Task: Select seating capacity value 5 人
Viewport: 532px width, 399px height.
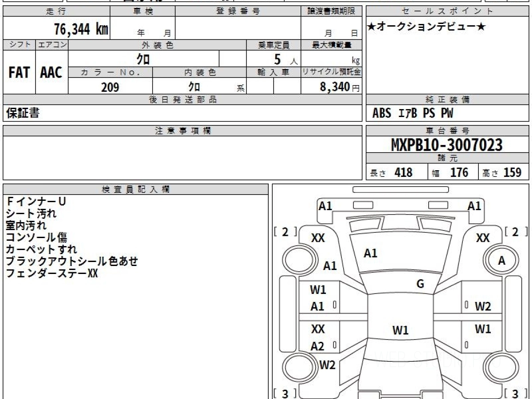Action: (x=286, y=59)
